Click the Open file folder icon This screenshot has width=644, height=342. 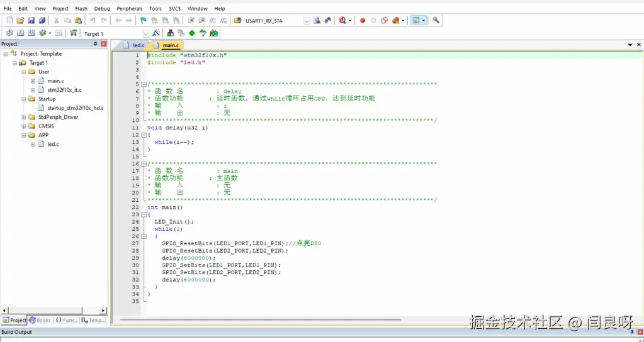point(20,20)
